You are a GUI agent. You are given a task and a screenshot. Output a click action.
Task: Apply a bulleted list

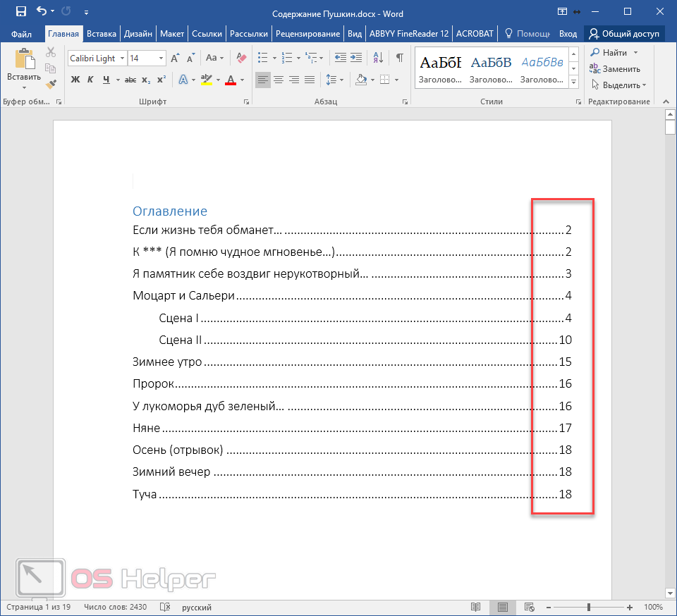262,58
